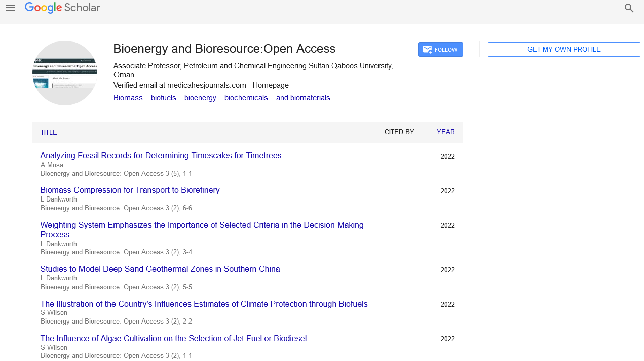The image size is (644, 361).
Task: Click 'Open Access 3 (2), 5-5' citation text
Action: coord(158,287)
